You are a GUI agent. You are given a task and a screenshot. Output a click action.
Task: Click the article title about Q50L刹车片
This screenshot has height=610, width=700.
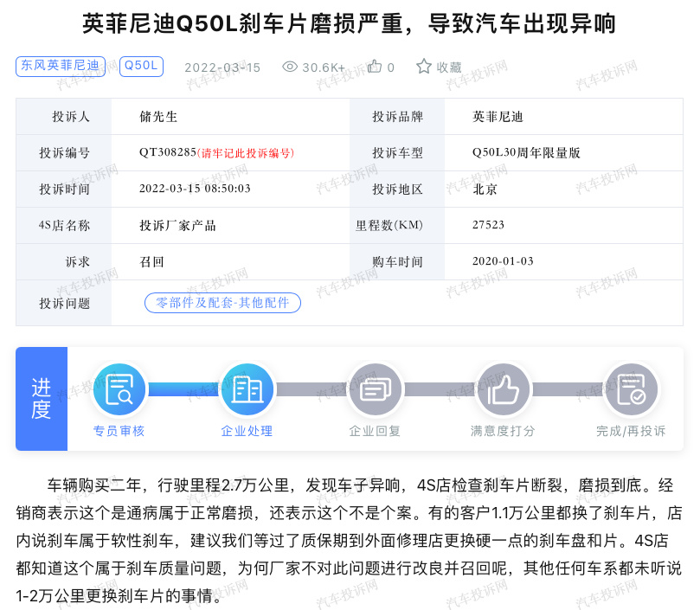tap(349, 23)
